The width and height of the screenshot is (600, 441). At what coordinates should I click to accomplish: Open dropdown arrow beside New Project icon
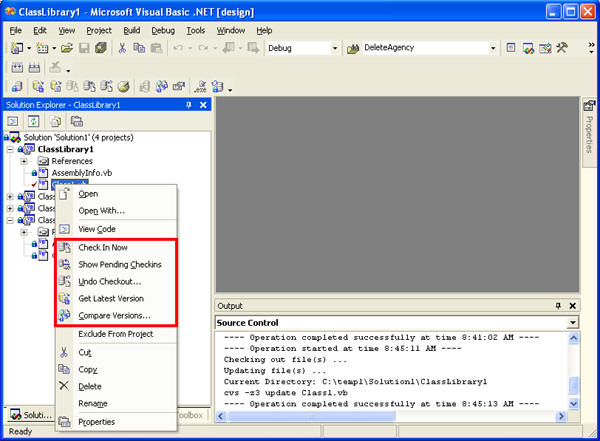[29, 48]
